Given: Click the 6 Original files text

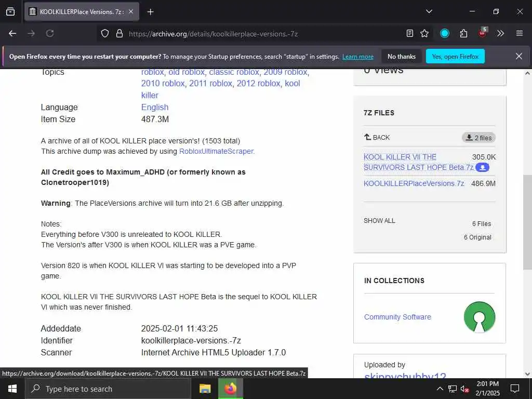Looking at the screenshot, I should pyautogui.click(x=477, y=237).
